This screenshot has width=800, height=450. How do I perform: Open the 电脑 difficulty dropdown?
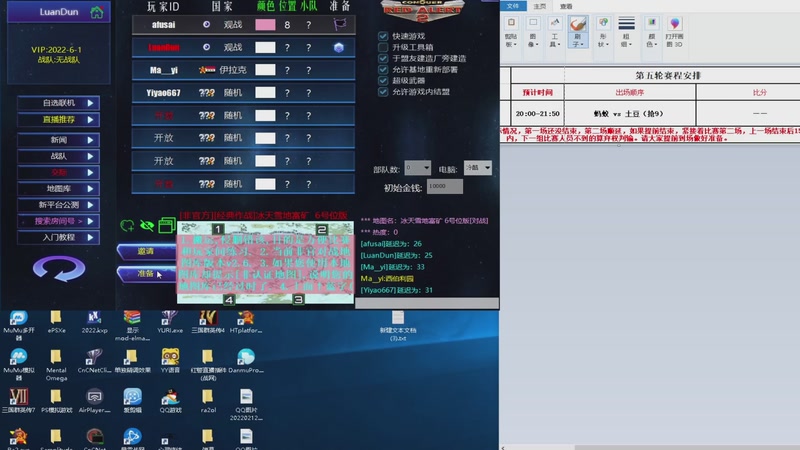point(478,168)
